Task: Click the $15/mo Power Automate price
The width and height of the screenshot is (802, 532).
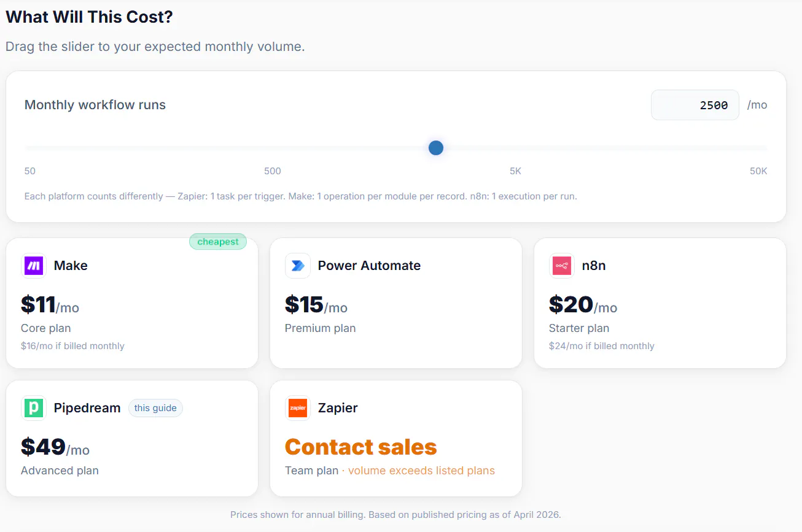Action: pyautogui.click(x=316, y=305)
